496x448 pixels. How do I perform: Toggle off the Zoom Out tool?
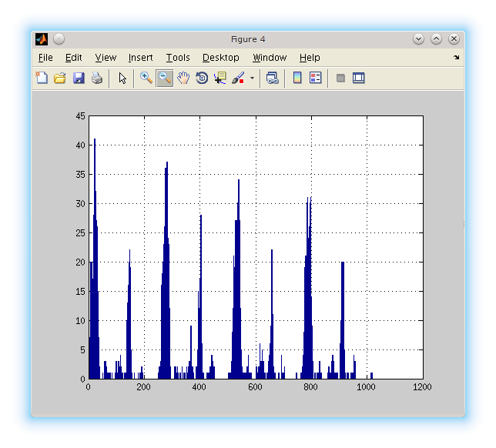tap(164, 78)
